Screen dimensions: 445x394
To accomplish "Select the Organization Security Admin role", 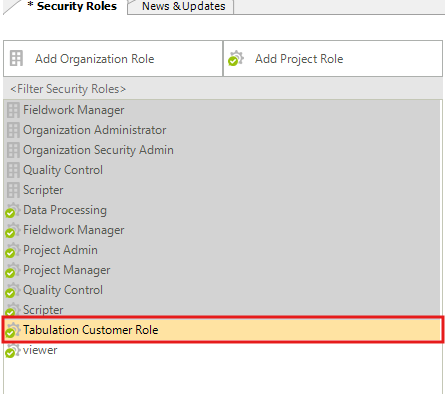I will [223, 150].
